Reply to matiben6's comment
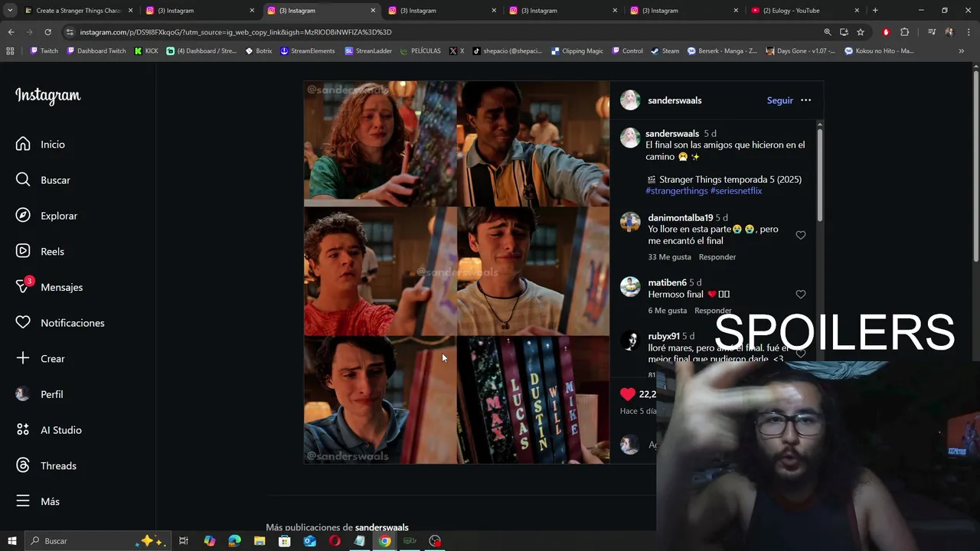Image resolution: width=980 pixels, height=551 pixels. click(713, 311)
